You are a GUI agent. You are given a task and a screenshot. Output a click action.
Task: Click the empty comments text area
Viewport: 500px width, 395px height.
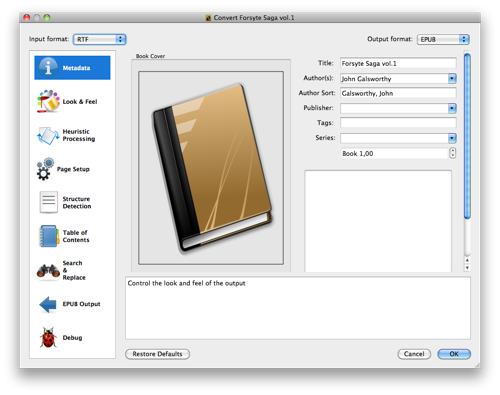[x=378, y=221]
